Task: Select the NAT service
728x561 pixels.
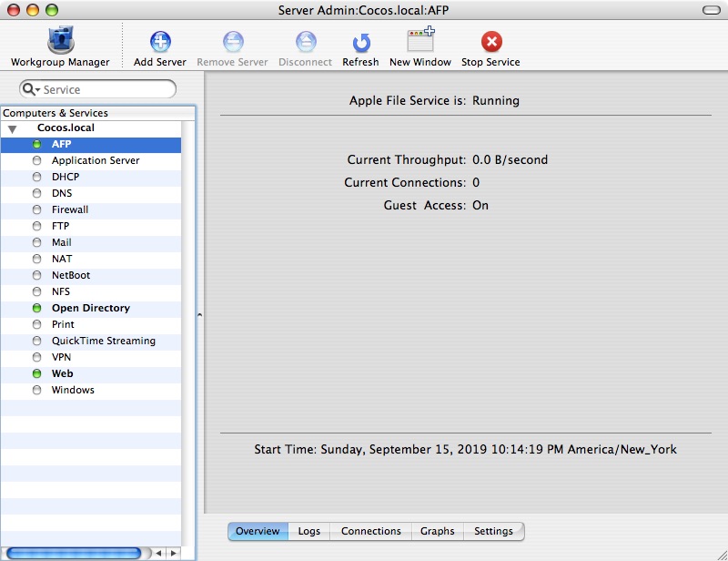Action: [91, 259]
